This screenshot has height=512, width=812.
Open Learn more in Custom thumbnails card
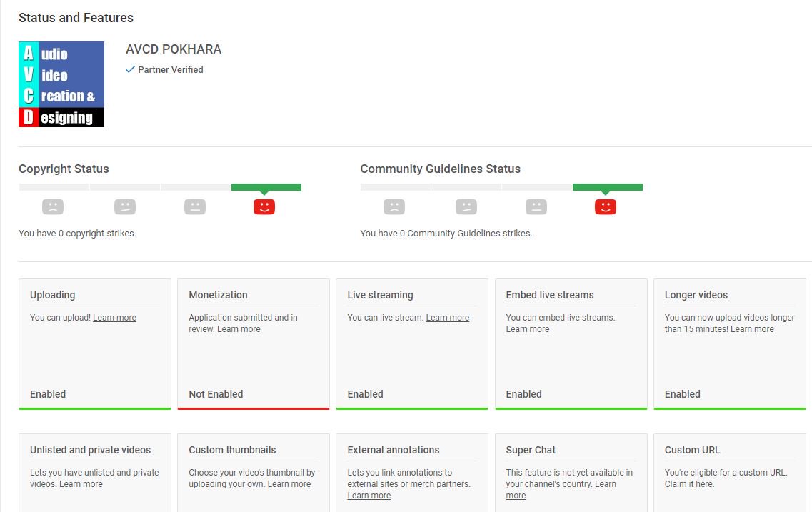[289, 484]
